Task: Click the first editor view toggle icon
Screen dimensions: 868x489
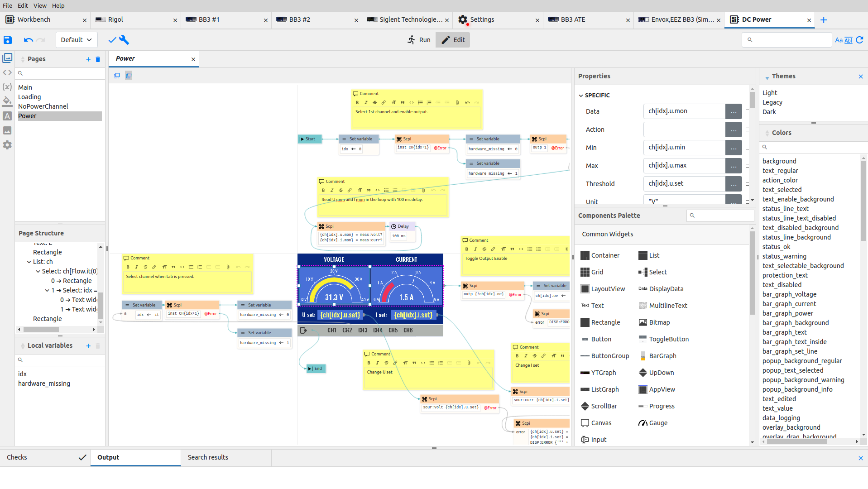Action: tap(117, 76)
